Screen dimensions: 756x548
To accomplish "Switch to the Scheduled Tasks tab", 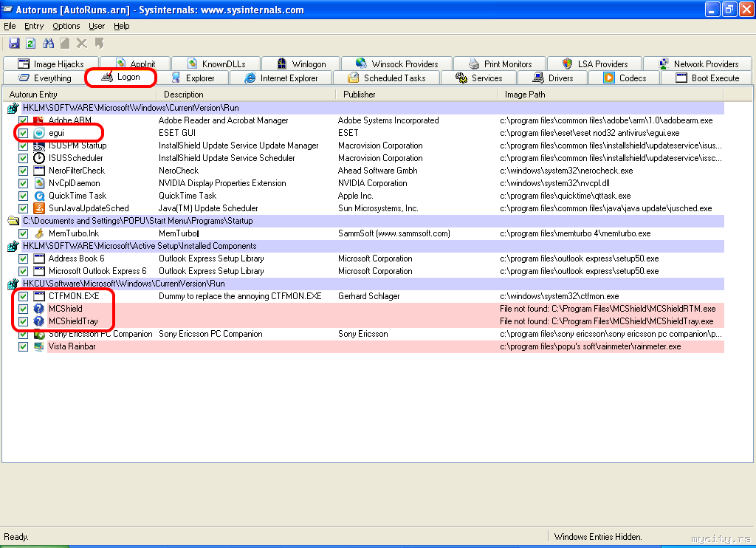I will click(x=394, y=78).
